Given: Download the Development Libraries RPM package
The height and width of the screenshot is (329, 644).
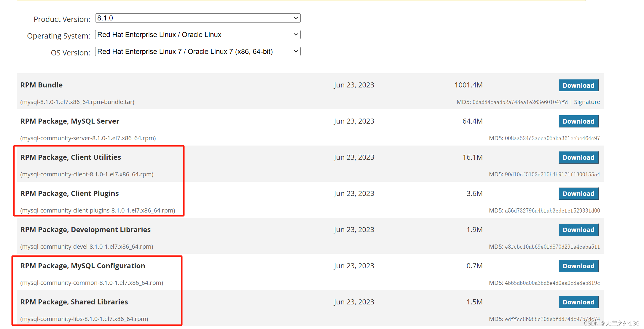Looking at the screenshot, I should coord(578,230).
